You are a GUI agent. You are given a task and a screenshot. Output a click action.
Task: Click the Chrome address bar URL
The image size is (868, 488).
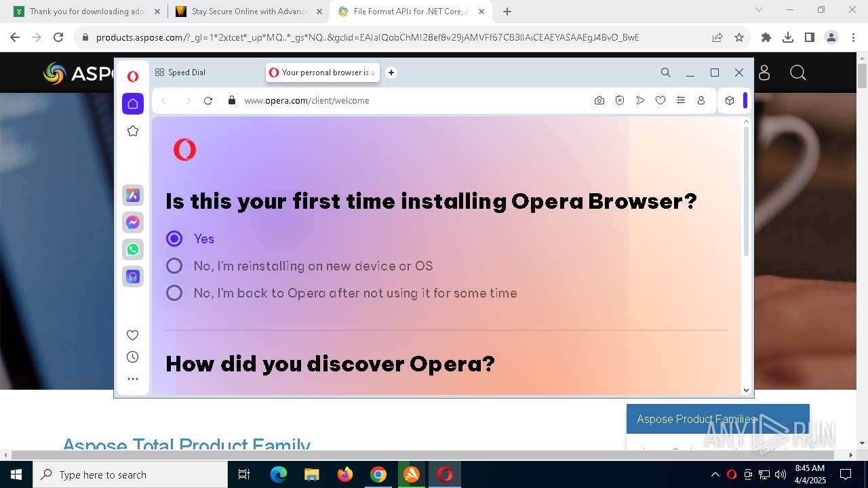click(x=368, y=37)
